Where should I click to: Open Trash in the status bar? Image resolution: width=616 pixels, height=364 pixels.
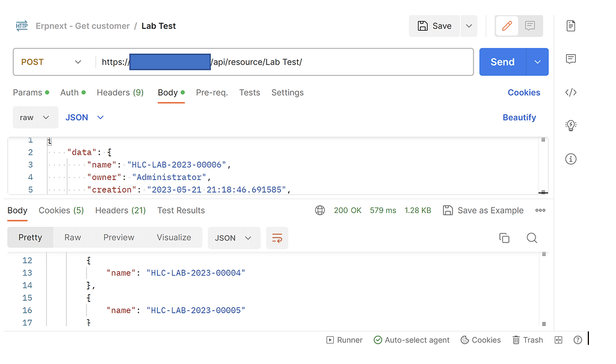528,341
